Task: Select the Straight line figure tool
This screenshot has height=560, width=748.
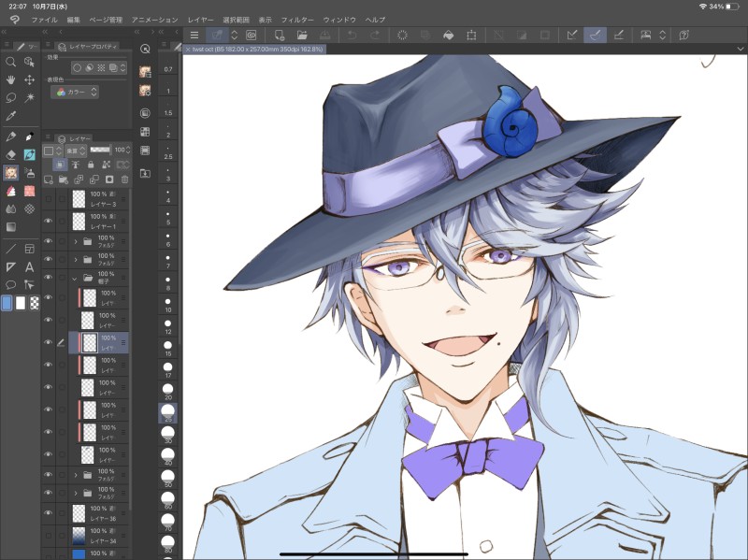Action: 10,249
